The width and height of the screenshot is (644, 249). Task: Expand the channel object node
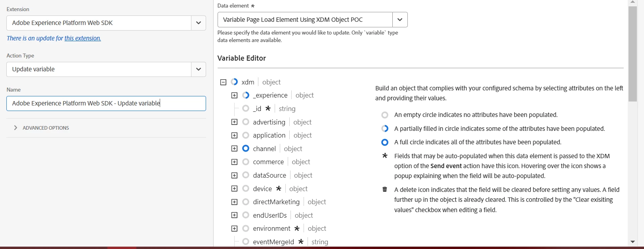point(234,149)
